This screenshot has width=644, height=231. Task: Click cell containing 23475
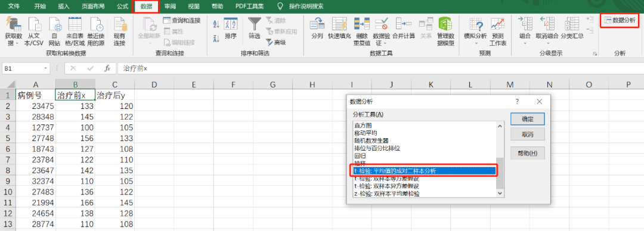click(36, 106)
